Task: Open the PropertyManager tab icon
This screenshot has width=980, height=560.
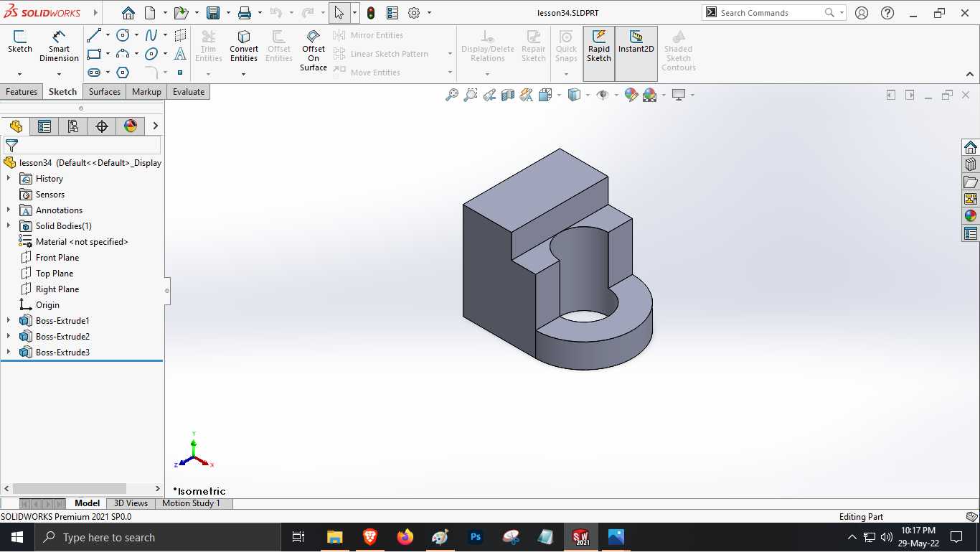Action: pos(44,126)
